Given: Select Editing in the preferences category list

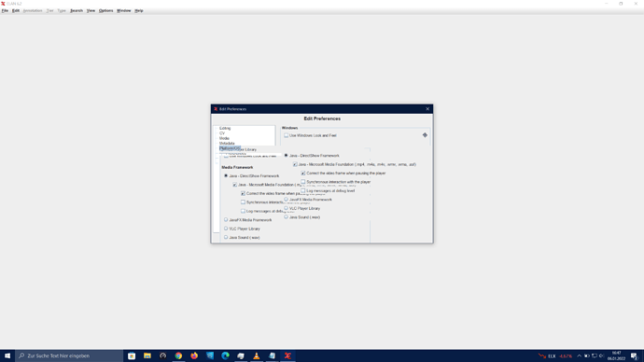Looking at the screenshot, I should point(225,128).
